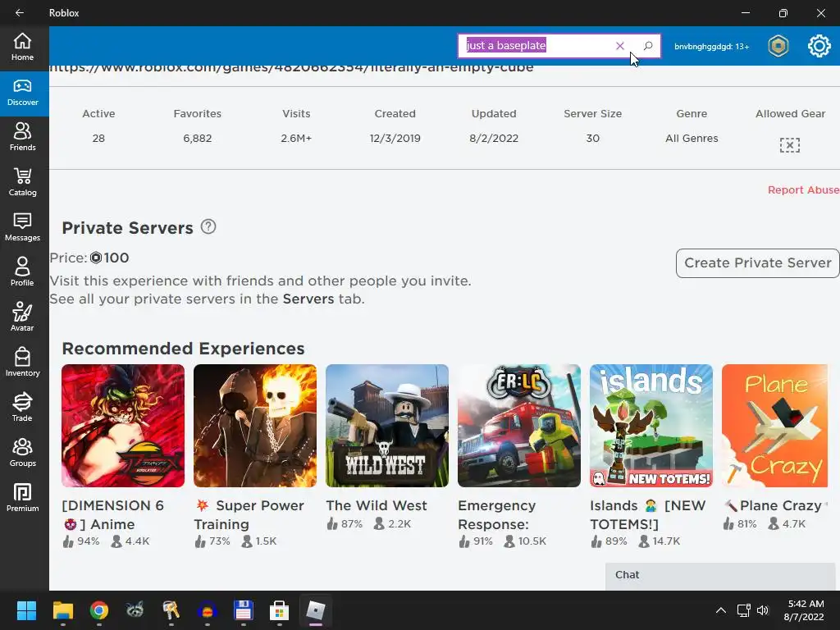The image size is (840, 630).
Task: Click the back arrow in title bar
Action: [20, 13]
